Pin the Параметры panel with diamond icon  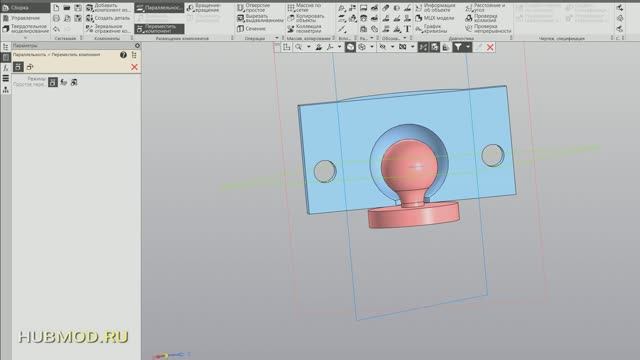coord(137,45)
